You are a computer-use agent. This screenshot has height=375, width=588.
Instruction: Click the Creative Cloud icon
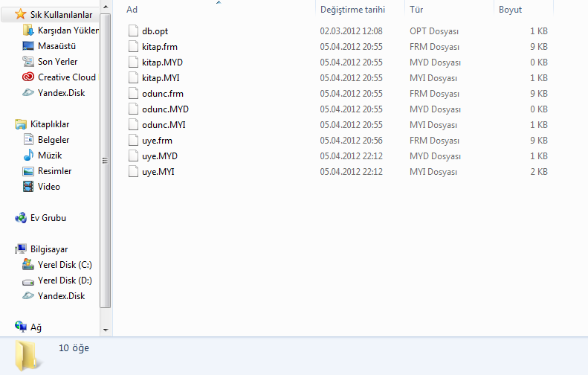28,77
